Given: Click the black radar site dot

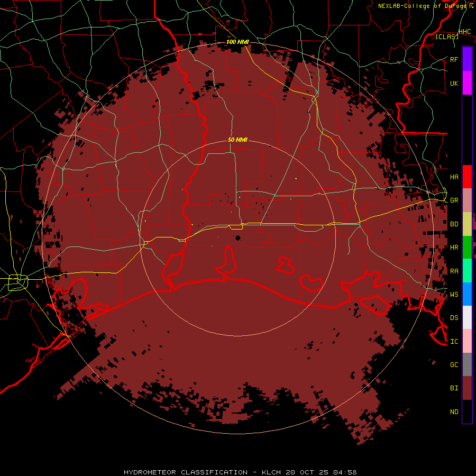Looking at the screenshot, I should point(238,237).
